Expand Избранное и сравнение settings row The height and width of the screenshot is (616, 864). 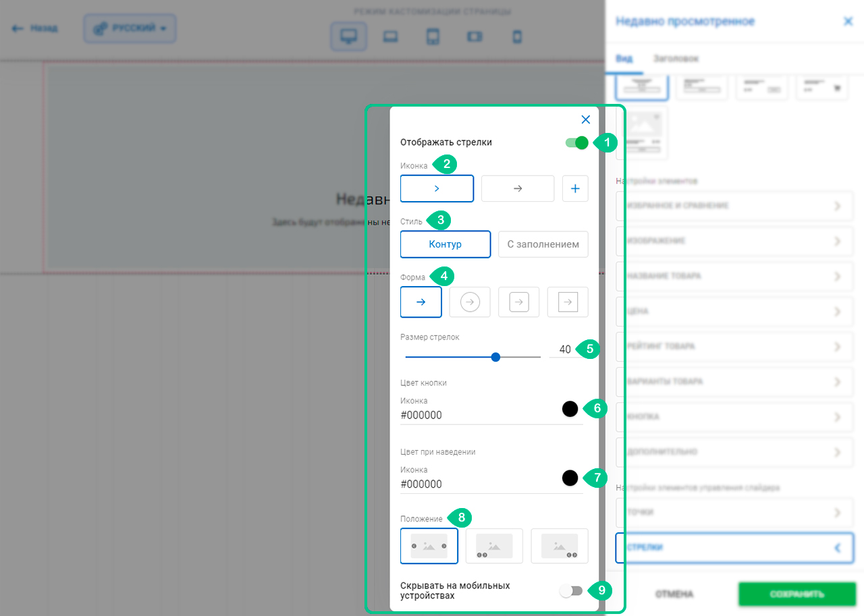[734, 206]
